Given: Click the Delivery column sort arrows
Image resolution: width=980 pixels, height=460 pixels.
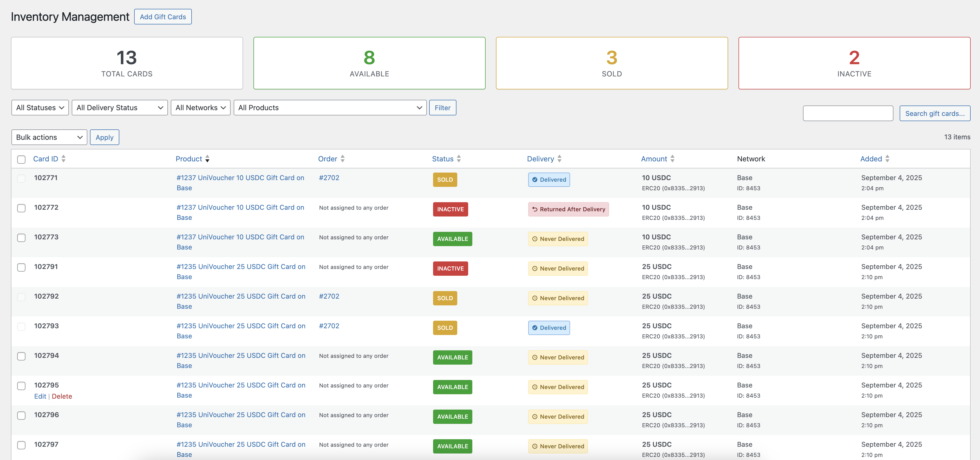Looking at the screenshot, I should click(x=559, y=159).
